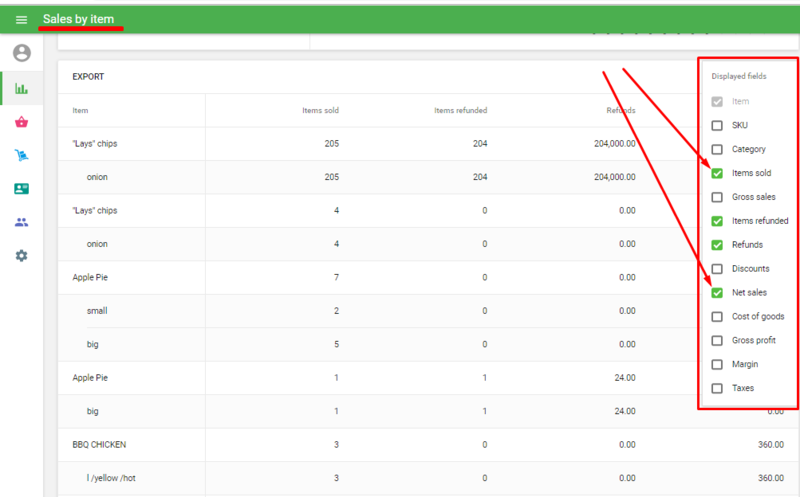Enable the SKU field checkbox
Viewport: 800px width, 497px height.
(716, 126)
